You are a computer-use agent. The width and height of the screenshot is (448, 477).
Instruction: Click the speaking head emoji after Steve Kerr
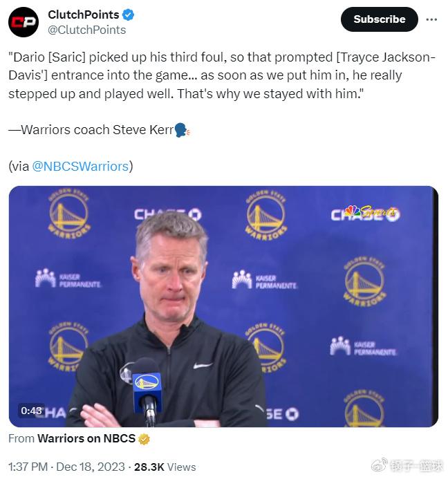click(182, 130)
